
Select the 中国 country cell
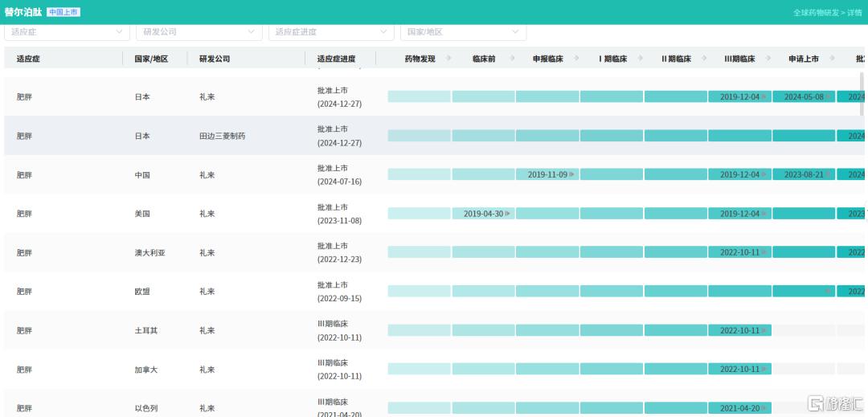[142, 175]
